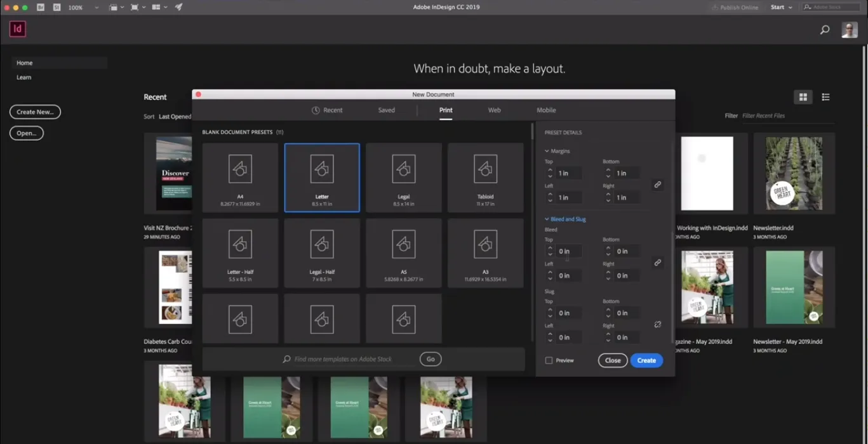Switch recent files to grid view
The height and width of the screenshot is (444, 868).
[x=803, y=97]
